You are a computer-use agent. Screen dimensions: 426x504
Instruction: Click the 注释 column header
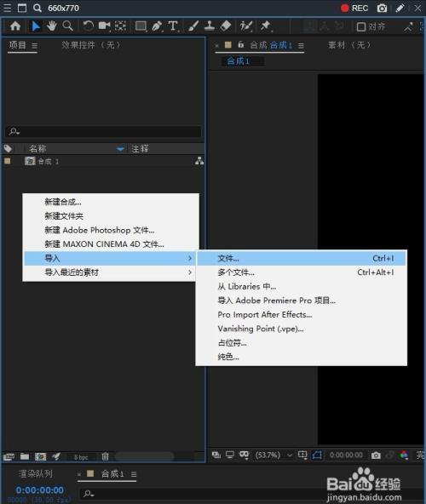[140, 148]
